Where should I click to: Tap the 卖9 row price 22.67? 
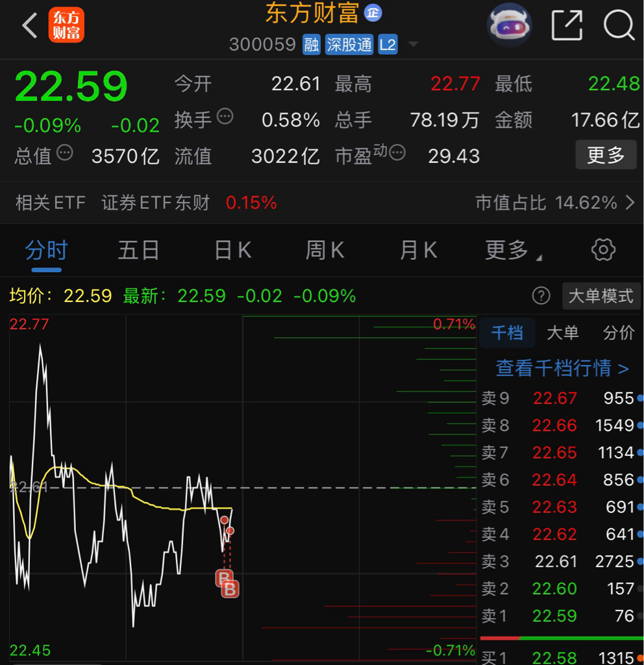click(554, 398)
